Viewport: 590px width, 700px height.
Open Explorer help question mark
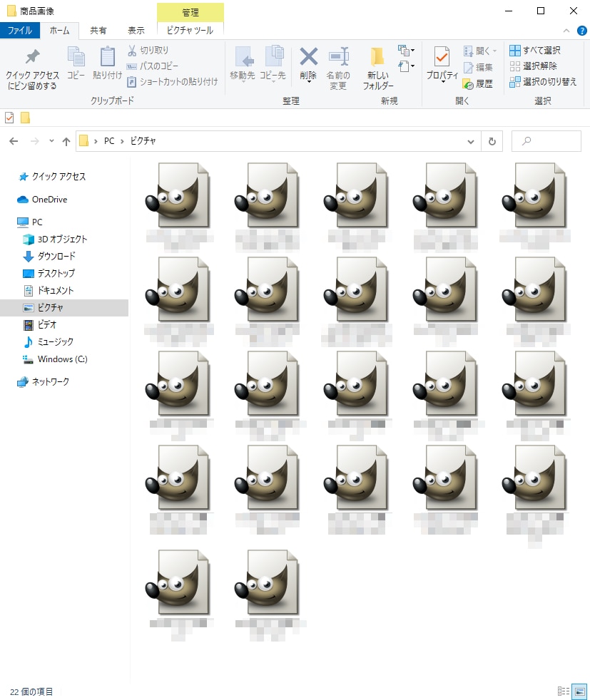pos(582,31)
